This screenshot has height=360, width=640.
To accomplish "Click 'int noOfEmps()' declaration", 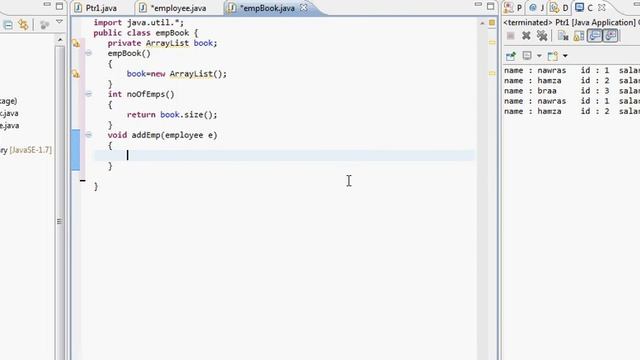I will [x=141, y=94].
